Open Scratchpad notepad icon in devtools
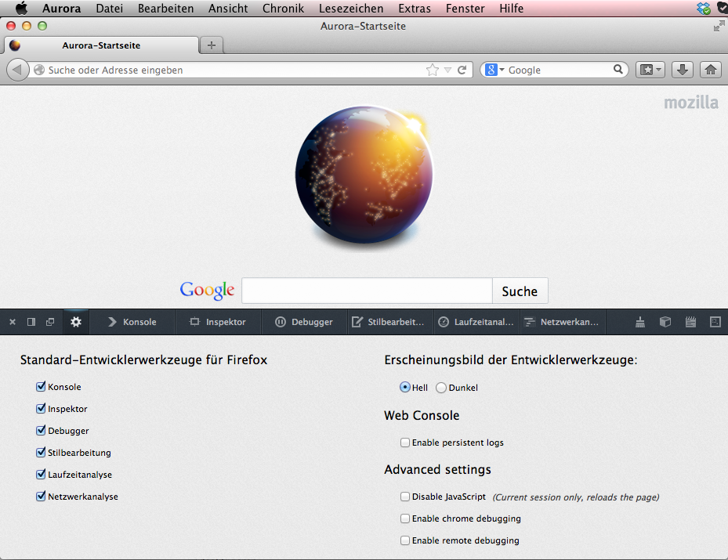The height and width of the screenshot is (560, 728). click(x=691, y=322)
